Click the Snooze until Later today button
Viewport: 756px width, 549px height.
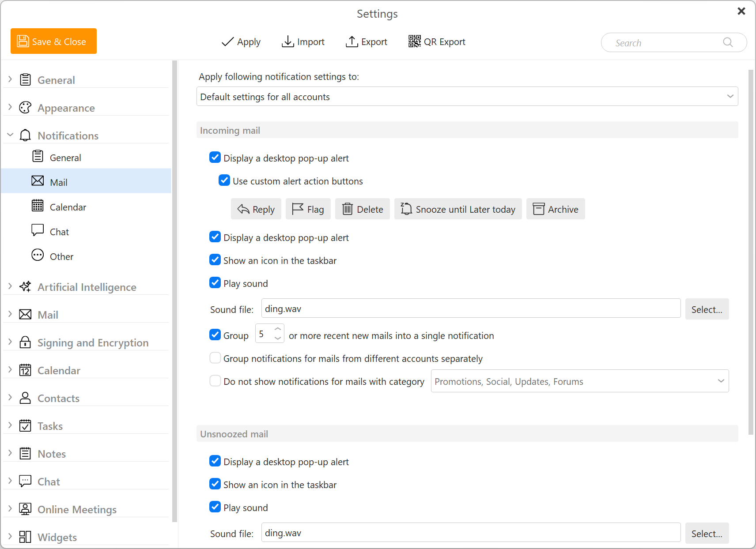458,209
